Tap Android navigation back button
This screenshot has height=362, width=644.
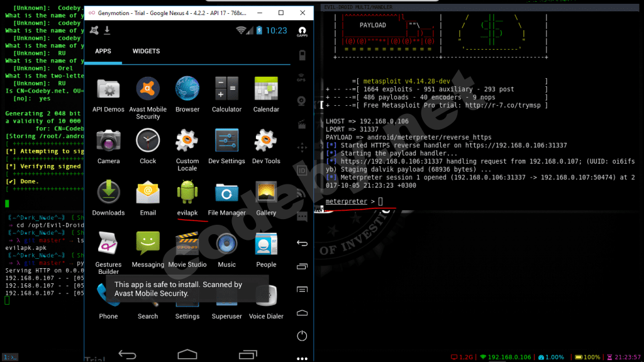point(127,354)
